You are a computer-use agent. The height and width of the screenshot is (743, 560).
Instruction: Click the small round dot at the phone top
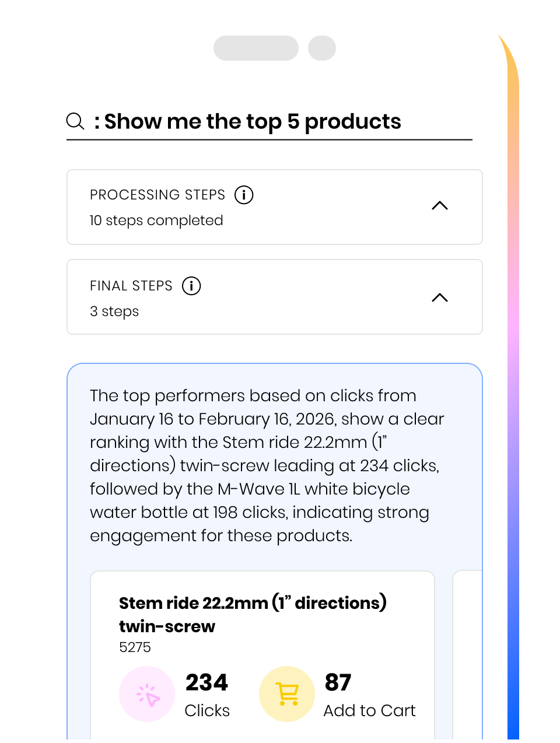point(322,48)
